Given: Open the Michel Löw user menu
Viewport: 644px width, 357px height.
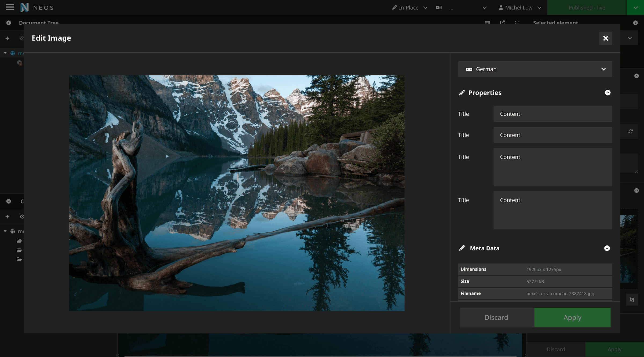Looking at the screenshot, I should pos(520,7).
